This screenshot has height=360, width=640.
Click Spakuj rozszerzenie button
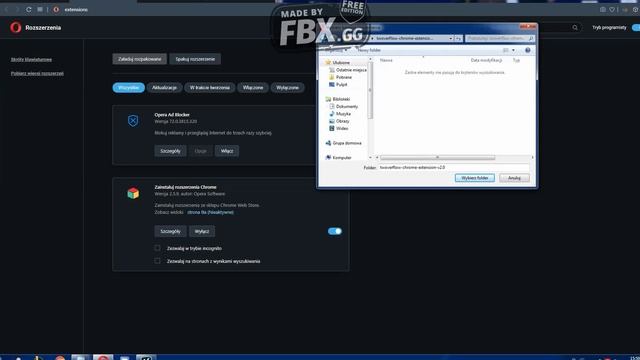click(195, 59)
